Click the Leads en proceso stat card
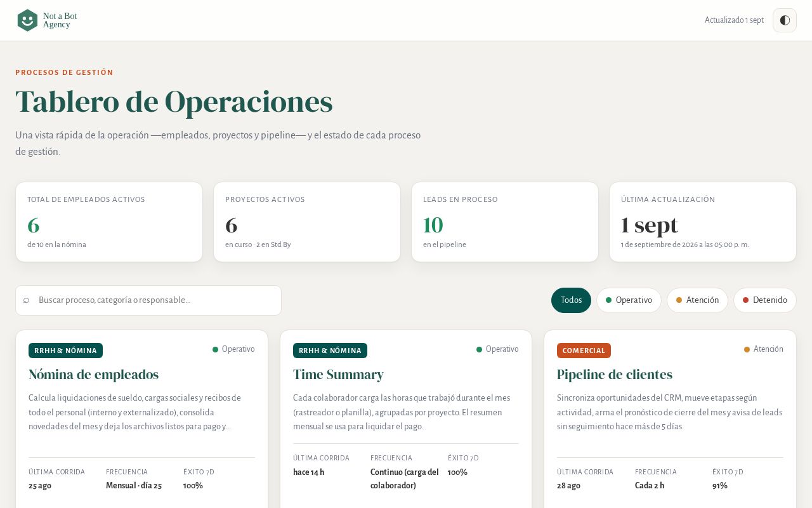This screenshot has height=508, width=812. coord(505,222)
